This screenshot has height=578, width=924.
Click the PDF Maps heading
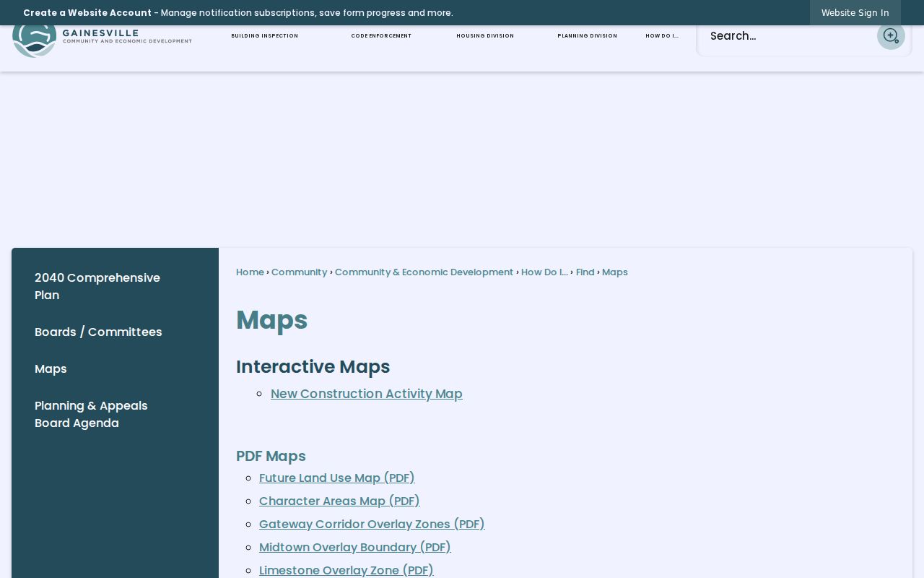(271, 456)
